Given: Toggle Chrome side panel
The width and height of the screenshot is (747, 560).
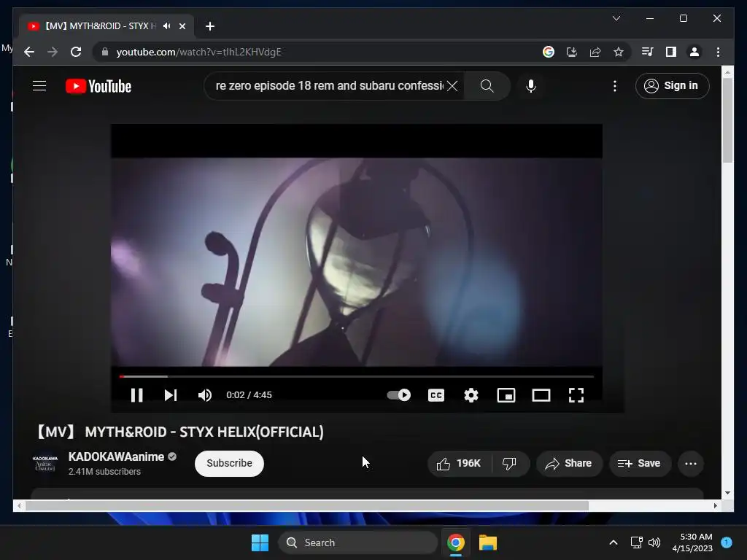Looking at the screenshot, I should click(671, 52).
